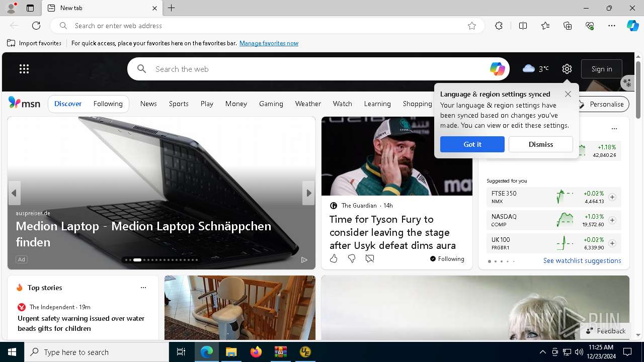Screen dimensions: 644x362
Task: Open Top stories more options
Action: [x=143, y=288]
